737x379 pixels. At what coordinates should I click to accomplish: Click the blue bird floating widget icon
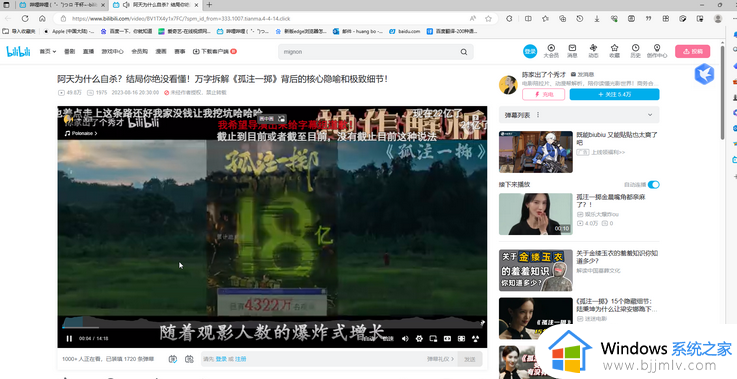(x=704, y=74)
